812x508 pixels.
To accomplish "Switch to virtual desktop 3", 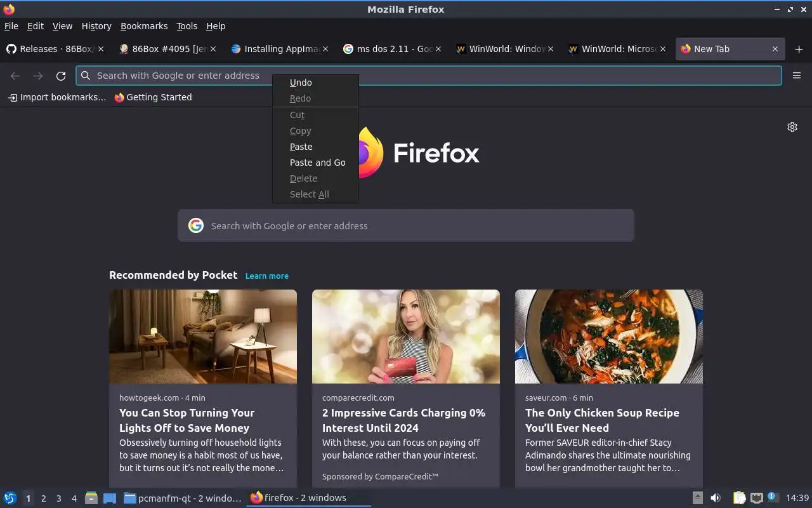I will (58, 498).
